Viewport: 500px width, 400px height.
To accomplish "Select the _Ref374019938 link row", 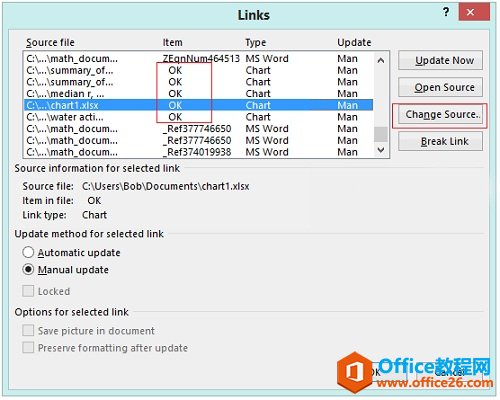I will click(x=199, y=152).
